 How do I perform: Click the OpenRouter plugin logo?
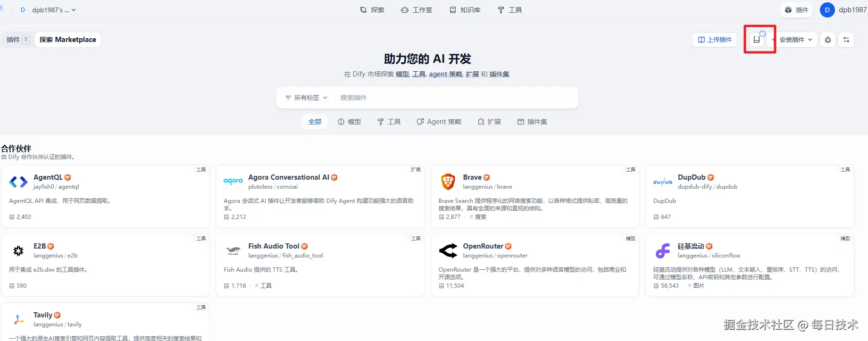(x=448, y=250)
